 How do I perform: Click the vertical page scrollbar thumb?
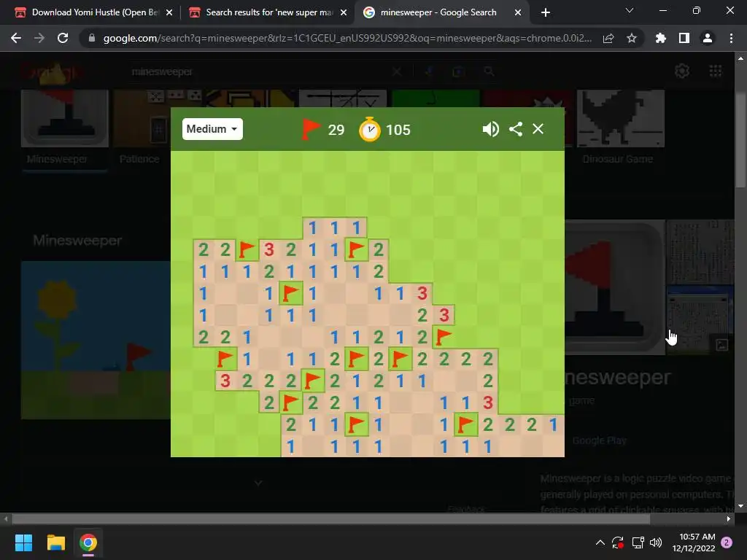click(x=740, y=139)
